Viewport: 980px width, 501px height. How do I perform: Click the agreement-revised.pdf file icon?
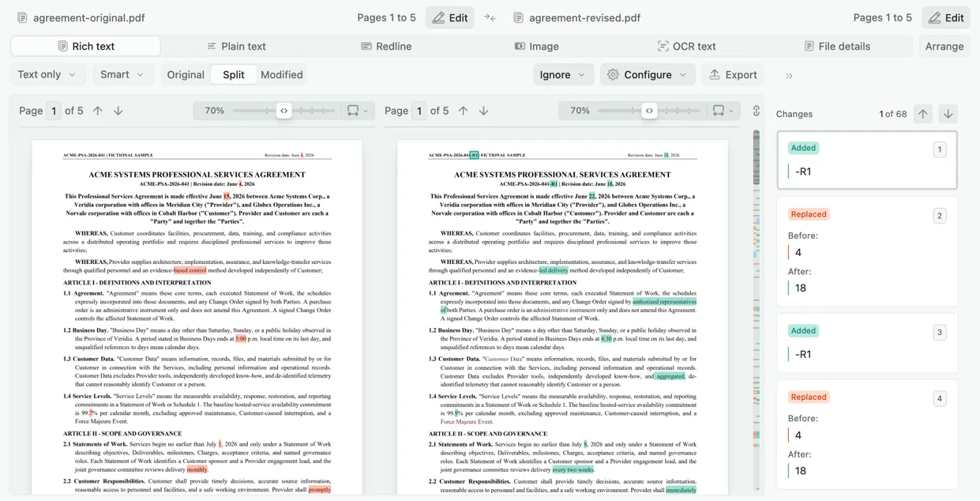coord(518,17)
